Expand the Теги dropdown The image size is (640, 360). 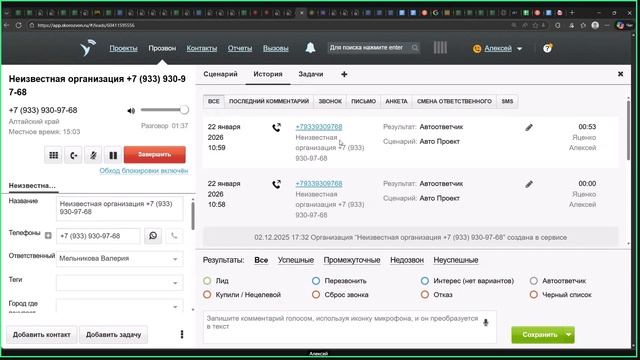[x=120, y=283]
